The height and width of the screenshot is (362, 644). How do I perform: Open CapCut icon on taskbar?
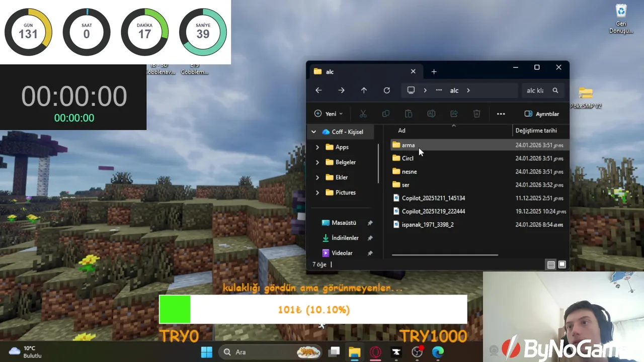396,352
